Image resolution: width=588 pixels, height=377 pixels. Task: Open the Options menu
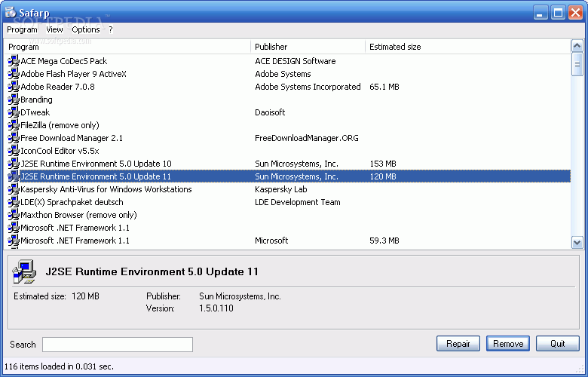(86, 29)
